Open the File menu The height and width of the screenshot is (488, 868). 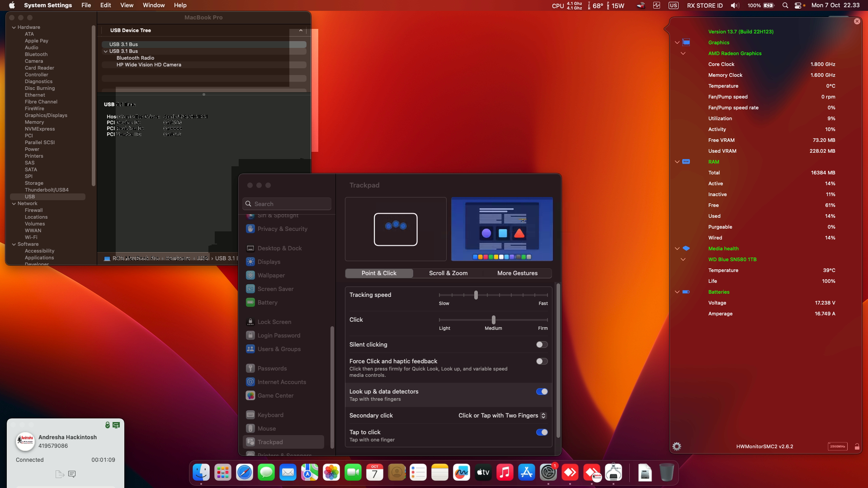click(x=86, y=5)
